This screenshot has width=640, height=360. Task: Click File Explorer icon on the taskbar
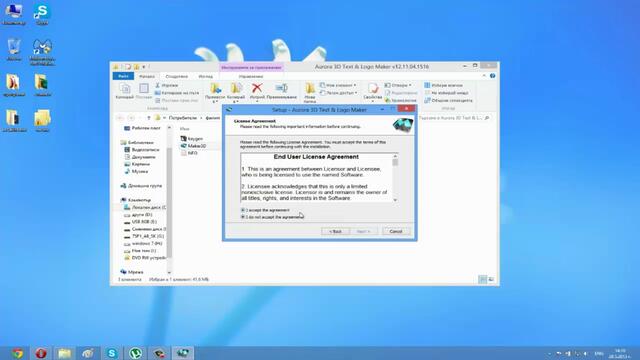click(x=64, y=353)
